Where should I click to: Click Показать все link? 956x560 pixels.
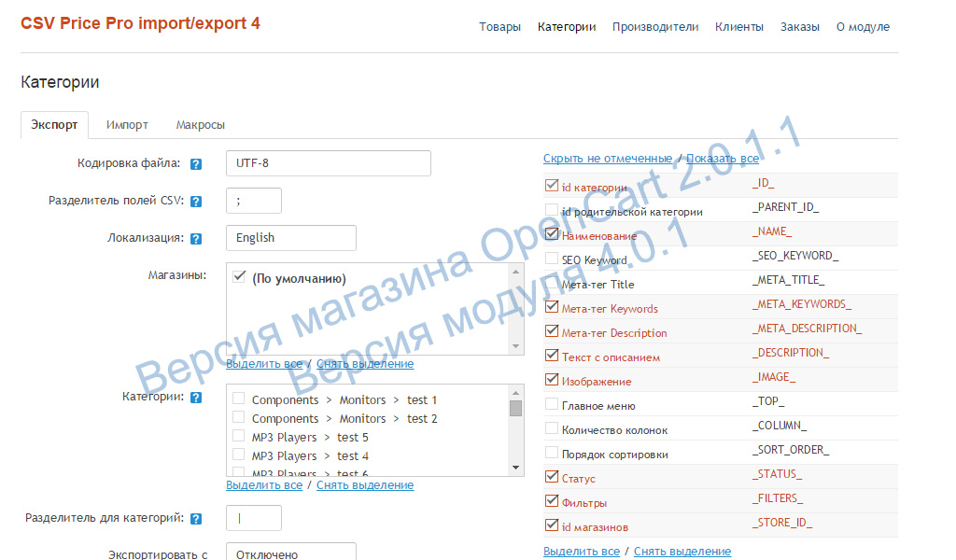[x=723, y=159]
